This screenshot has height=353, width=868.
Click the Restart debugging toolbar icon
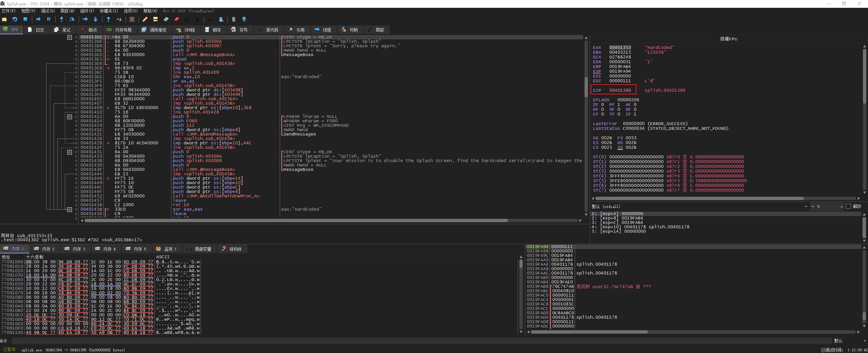[x=15, y=19]
